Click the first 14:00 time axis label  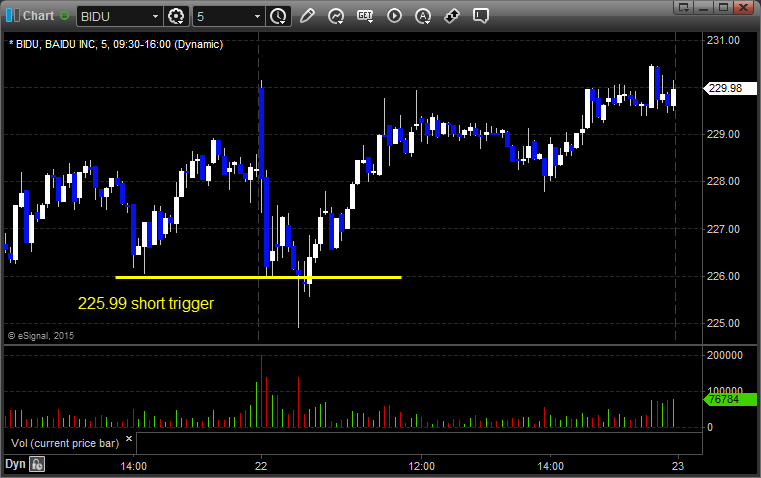tap(133, 466)
